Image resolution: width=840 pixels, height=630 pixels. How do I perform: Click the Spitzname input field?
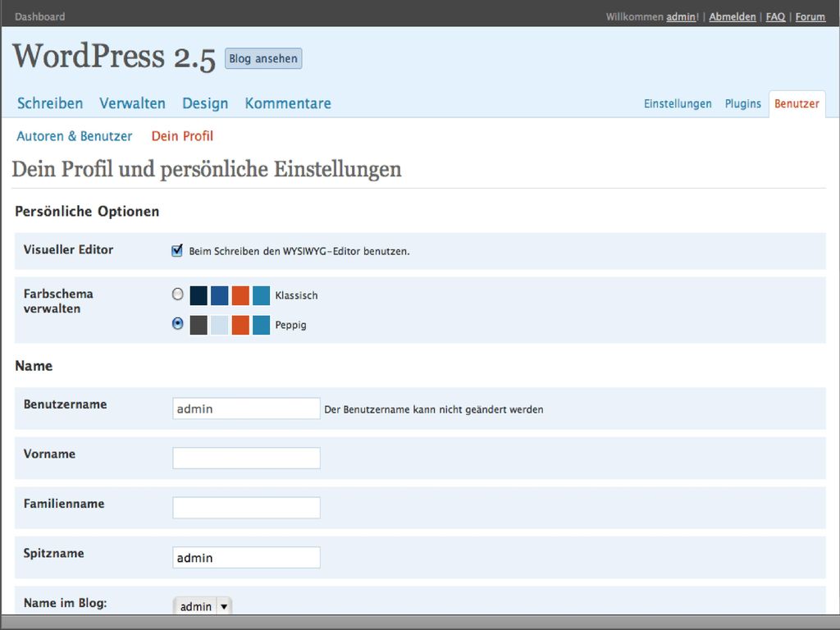pyautogui.click(x=246, y=557)
